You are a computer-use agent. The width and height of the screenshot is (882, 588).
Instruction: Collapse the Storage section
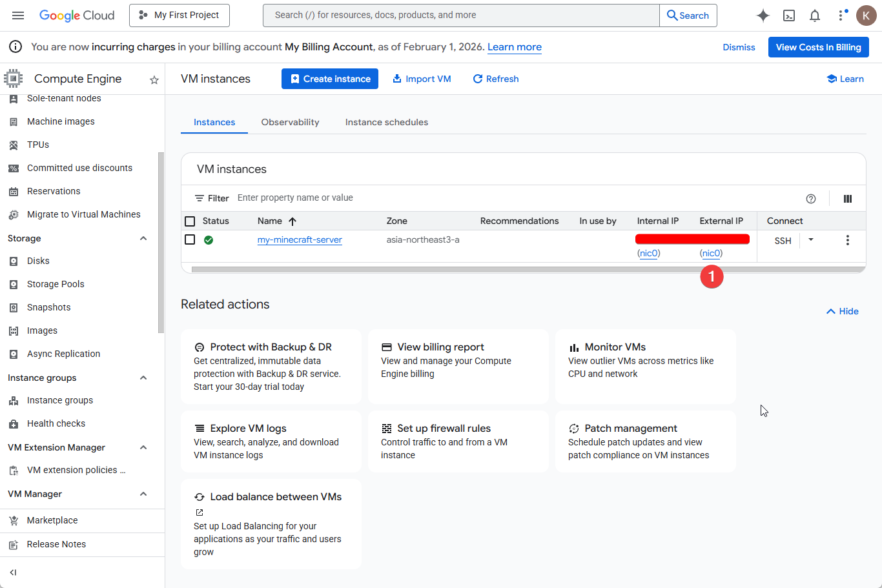tap(143, 238)
